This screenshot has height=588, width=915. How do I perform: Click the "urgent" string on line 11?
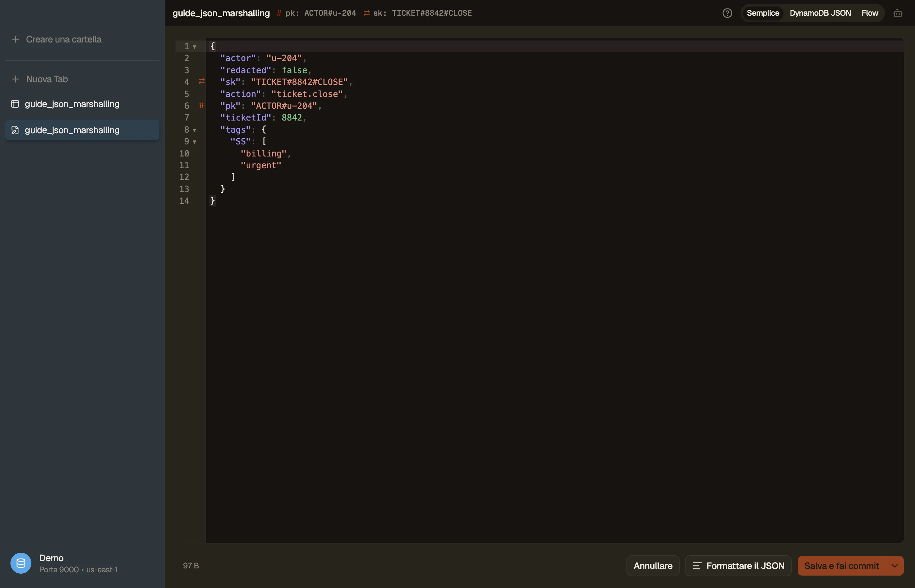261,165
